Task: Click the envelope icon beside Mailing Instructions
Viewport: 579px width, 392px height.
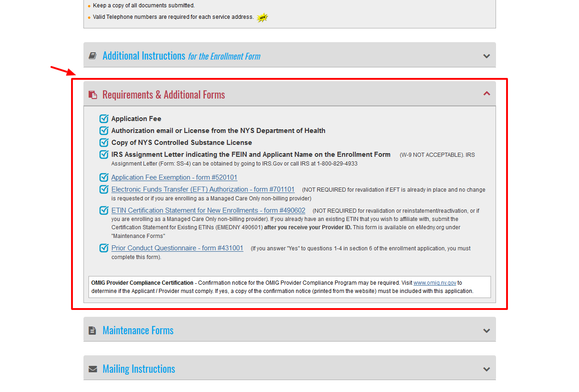Action: click(x=93, y=369)
